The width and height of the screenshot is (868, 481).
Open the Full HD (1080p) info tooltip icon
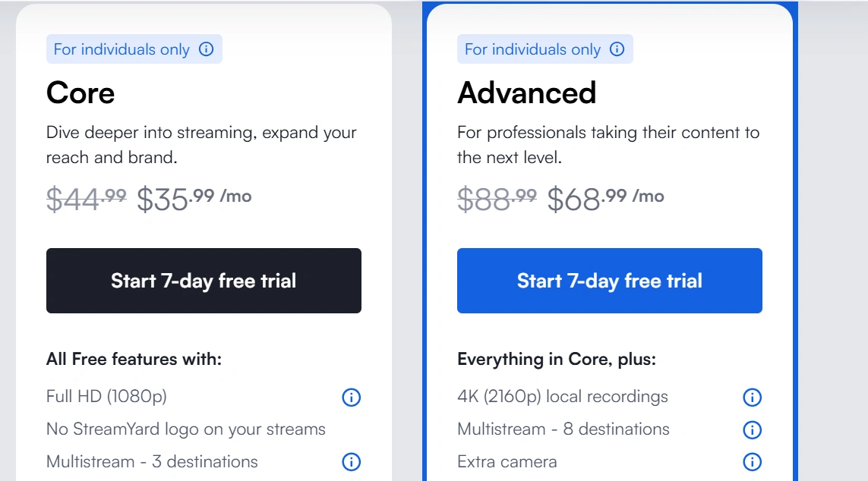click(x=351, y=397)
